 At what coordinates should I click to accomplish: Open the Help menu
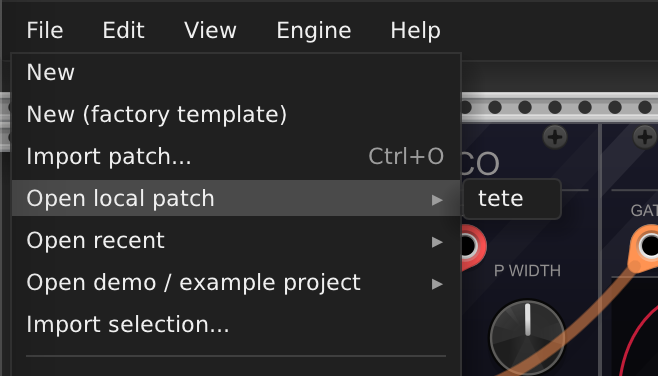point(415,31)
